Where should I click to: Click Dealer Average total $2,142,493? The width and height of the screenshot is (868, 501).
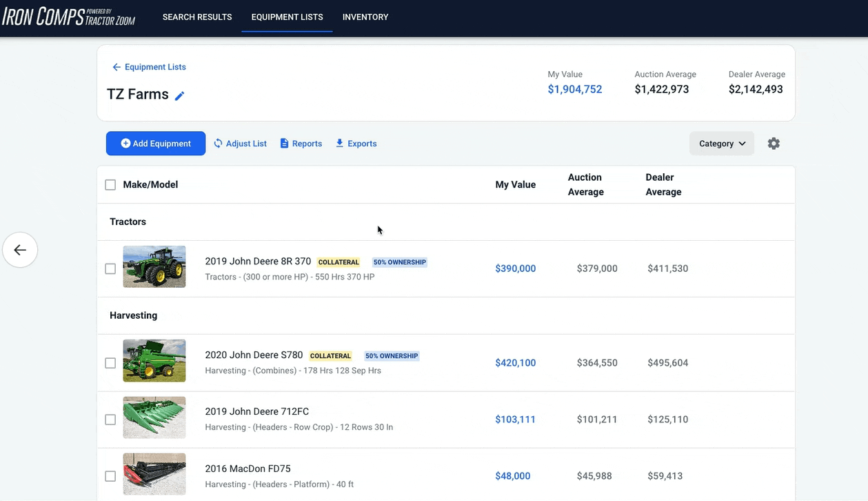click(x=756, y=89)
